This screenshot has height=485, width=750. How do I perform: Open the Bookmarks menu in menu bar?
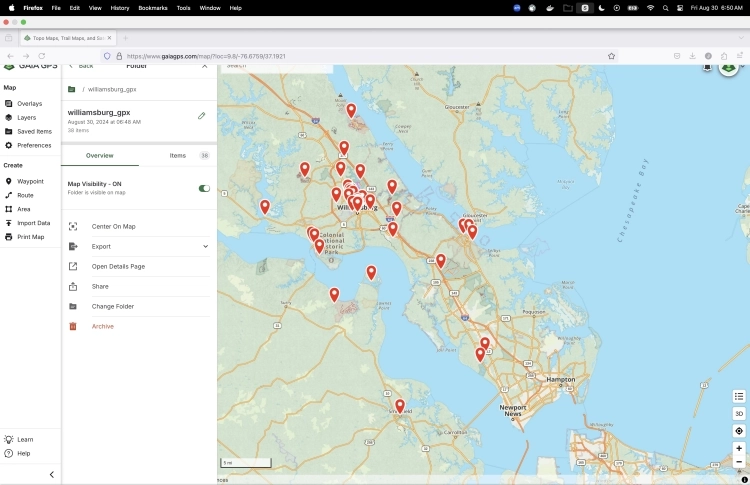pyautogui.click(x=153, y=7)
